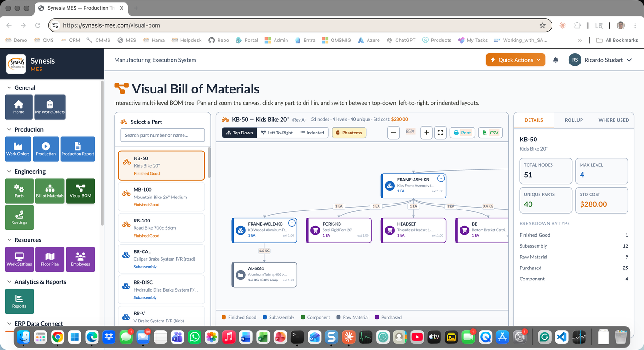Bookmark this page with star icon
The image size is (644, 350).
542,25
